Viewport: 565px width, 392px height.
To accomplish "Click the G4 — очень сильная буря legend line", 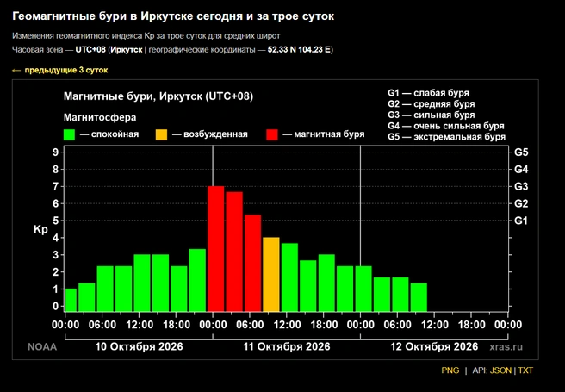I will point(446,126).
